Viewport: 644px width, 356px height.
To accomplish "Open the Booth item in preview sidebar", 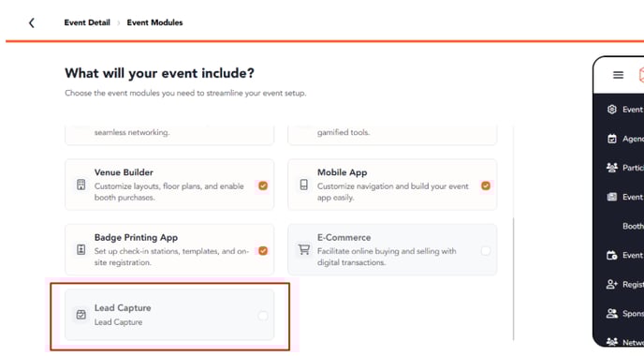I will 633,226.
